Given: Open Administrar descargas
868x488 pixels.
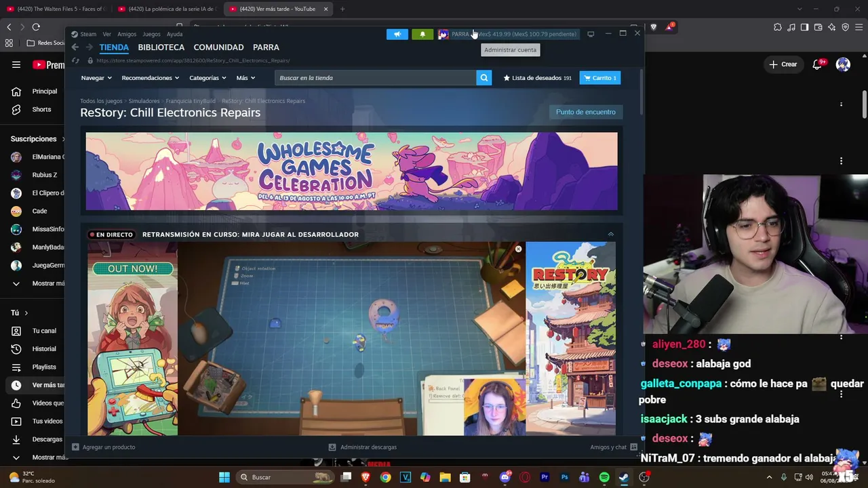Looking at the screenshot, I should [363, 447].
